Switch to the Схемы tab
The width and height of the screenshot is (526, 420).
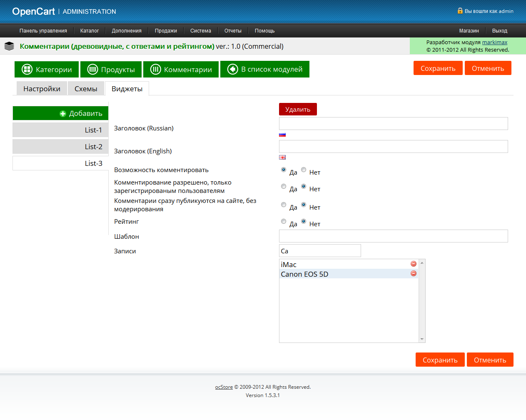pos(86,89)
